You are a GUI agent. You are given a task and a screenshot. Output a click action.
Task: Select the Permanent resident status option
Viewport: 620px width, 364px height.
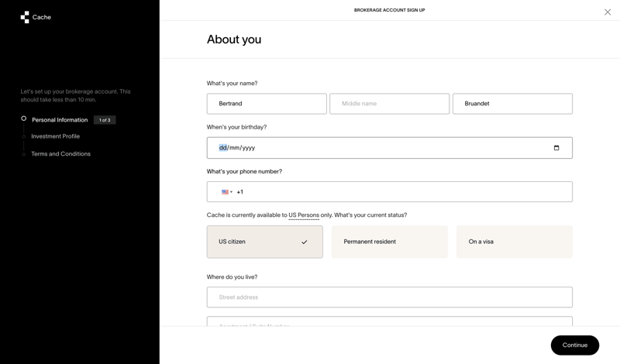pyautogui.click(x=389, y=242)
